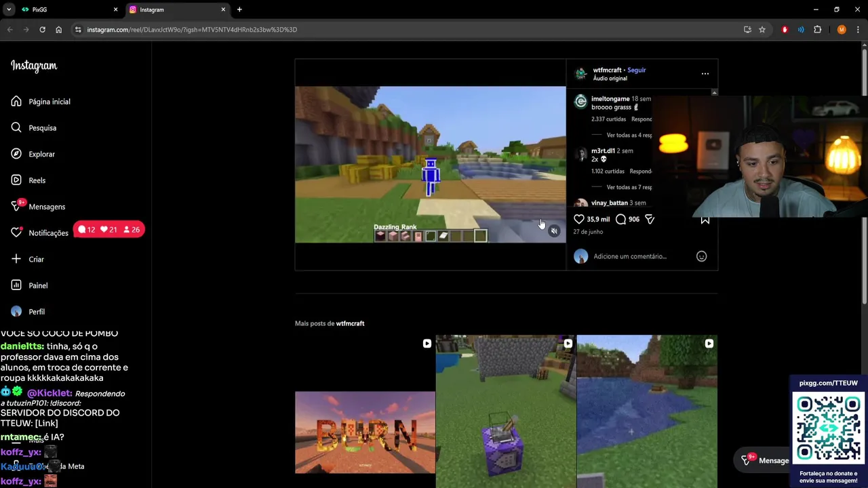Share the reel with paper plane icon
868x488 pixels.
point(649,219)
